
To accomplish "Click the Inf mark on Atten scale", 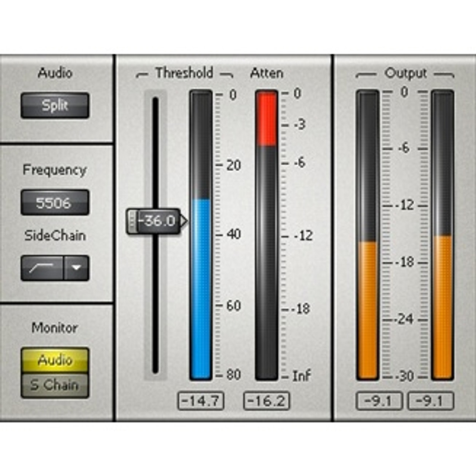I will 301,376.
